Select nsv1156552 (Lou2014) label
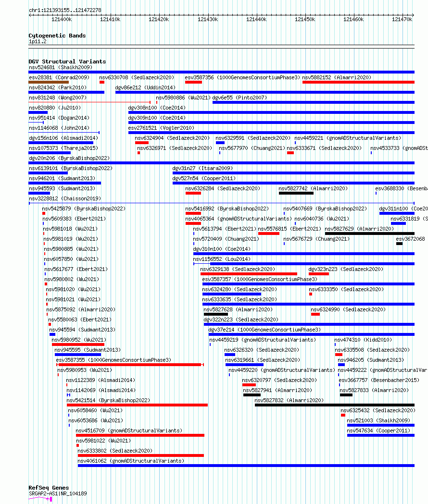428x504 pixels. pos(222,259)
